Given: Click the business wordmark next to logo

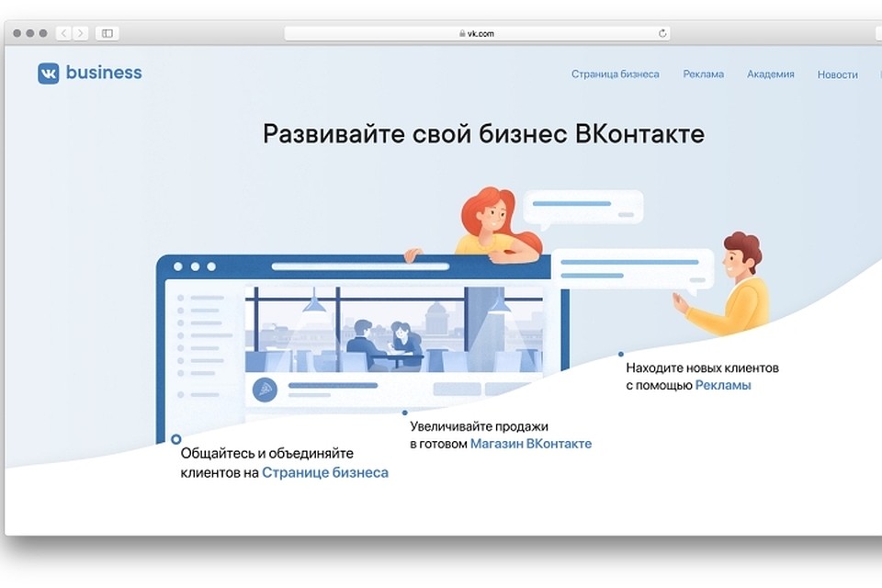Looking at the screenshot, I should point(104,73).
